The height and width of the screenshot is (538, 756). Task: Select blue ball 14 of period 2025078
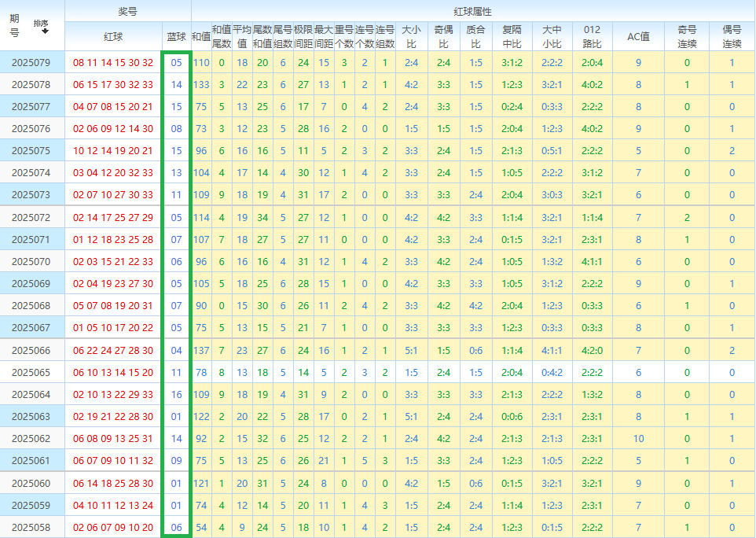[x=177, y=85]
